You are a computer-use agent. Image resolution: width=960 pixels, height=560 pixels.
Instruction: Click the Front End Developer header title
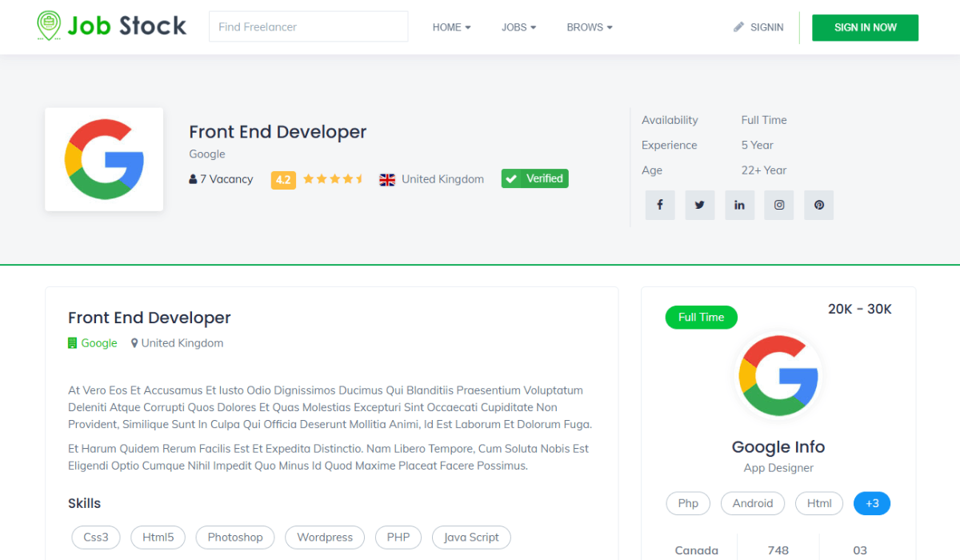pyautogui.click(x=278, y=132)
